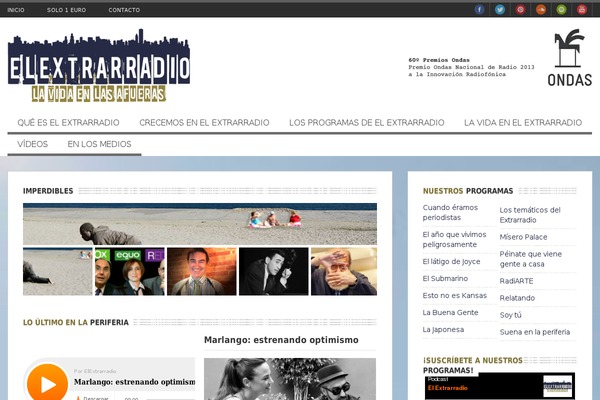Select the black-and-white man thumbnail
600x400 pixels.
tap(274, 271)
